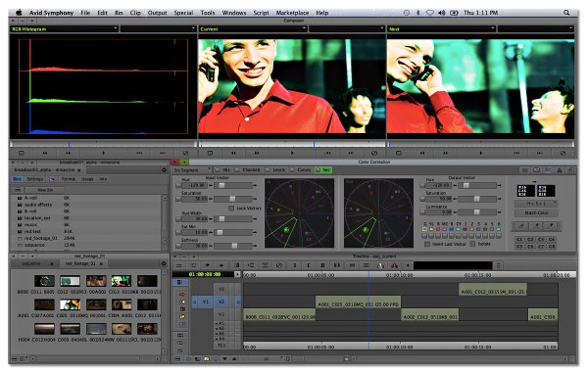Select the red lift/overwrite segment arrow

(x=182, y=294)
